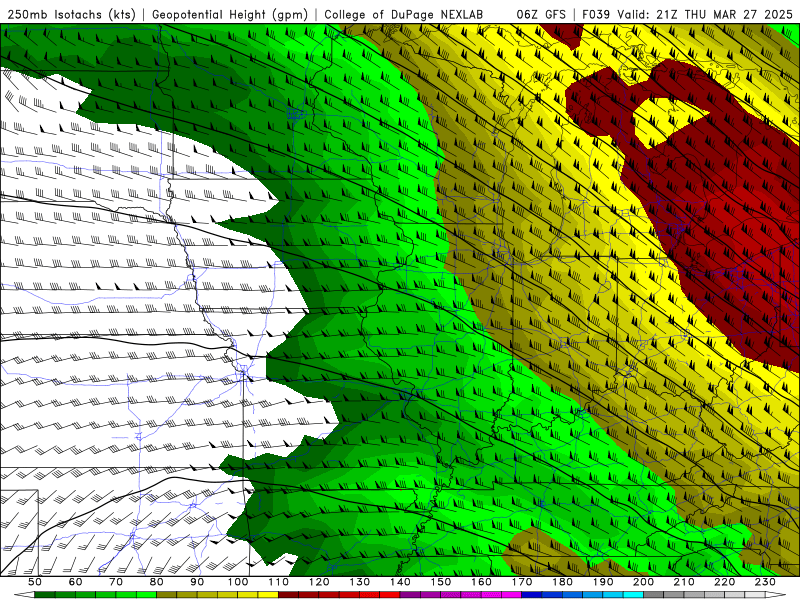800x600 pixels.
Task: Click the '70' value on the color scale
Action: coord(116,582)
